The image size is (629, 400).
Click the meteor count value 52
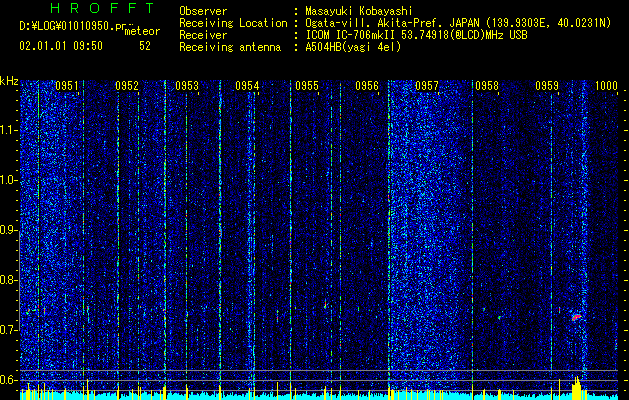(x=145, y=46)
